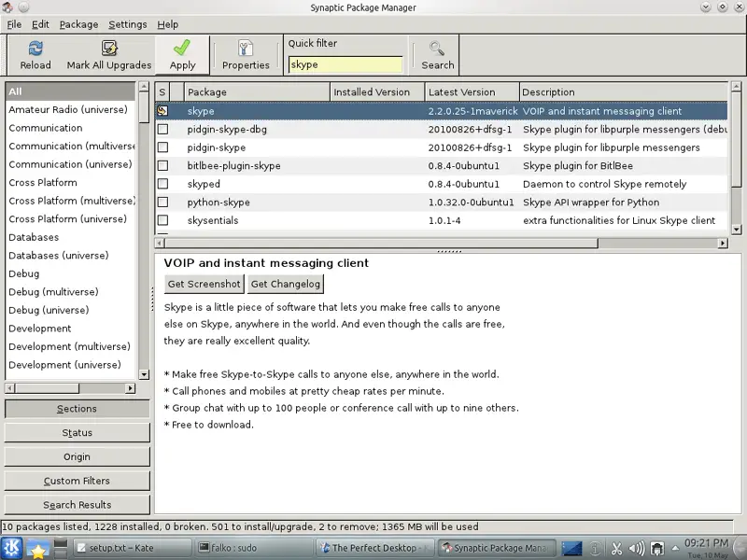Image resolution: width=747 pixels, height=560 pixels.
Task: Click the desktop preview icon in the tray
Action: point(571,549)
